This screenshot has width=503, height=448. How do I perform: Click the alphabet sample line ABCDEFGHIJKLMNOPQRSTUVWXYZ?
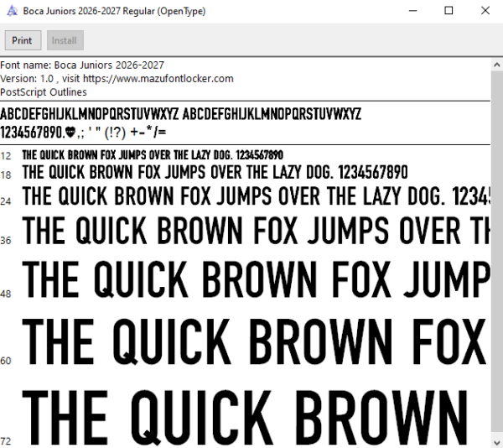tap(180, 114)
